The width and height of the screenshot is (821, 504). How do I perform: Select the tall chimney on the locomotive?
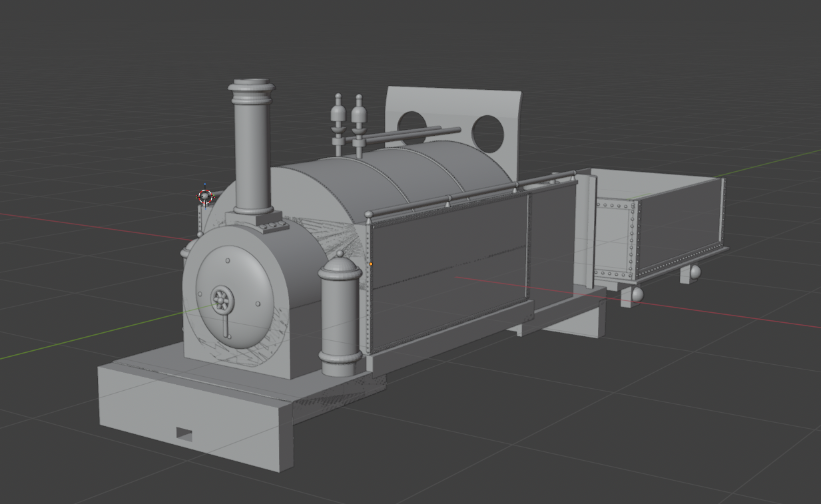[x=252, y=148]
